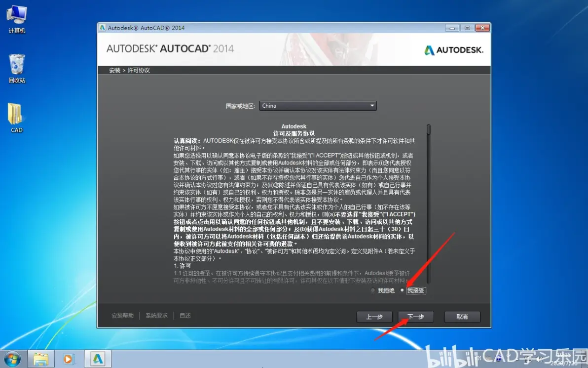
Task: Launch Windows Media Player from the taskbar
Action: (x=69, y=359)
